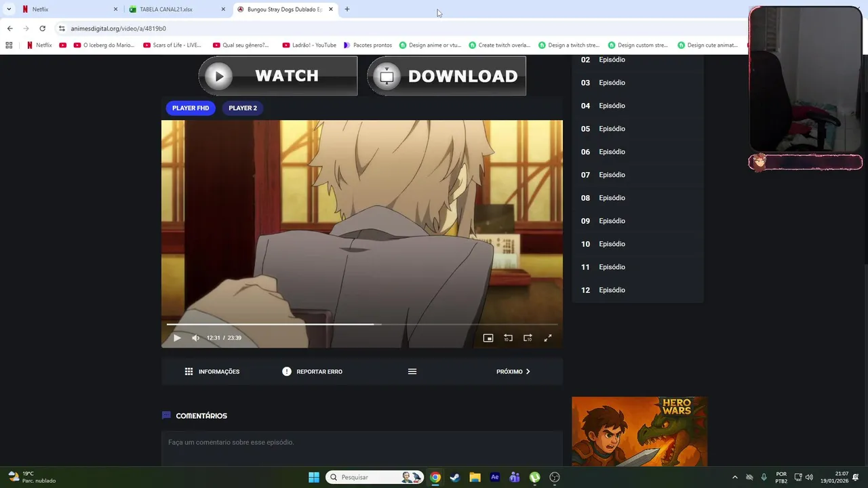
Task: Select episode 07 in list
Action: point(637,175)
